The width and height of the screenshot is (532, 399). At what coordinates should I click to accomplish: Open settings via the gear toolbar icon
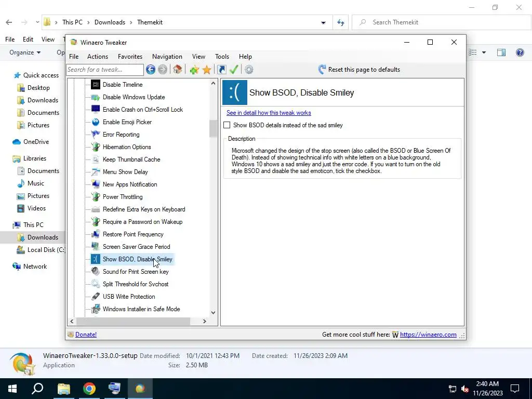point(249,70)
